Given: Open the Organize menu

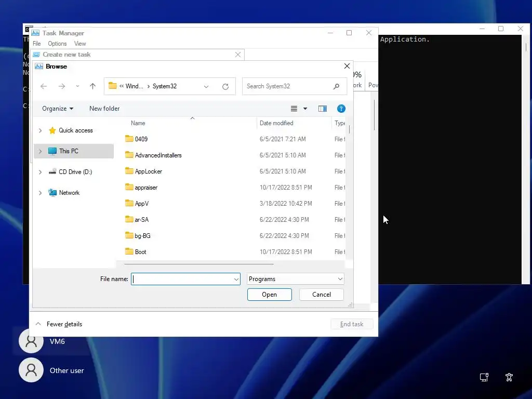Looking at the screenshot, I should coord(58,109).
